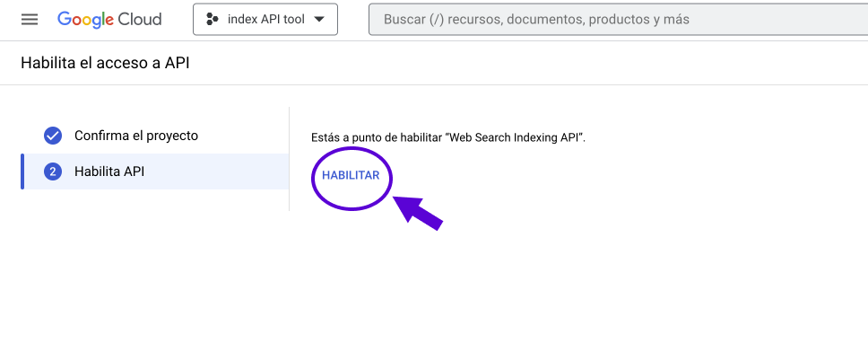Click the Habilita el acceso a API heading
This screenshot has height=343, width=868.
tap(105, 63)
